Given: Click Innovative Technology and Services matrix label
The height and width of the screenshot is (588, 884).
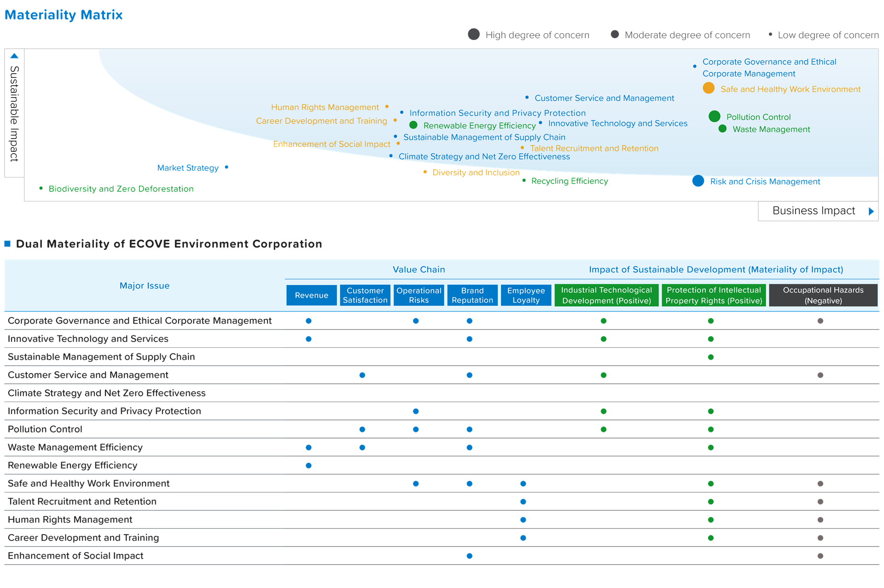Looking at the screenshot, I should [x=617, y=123].
